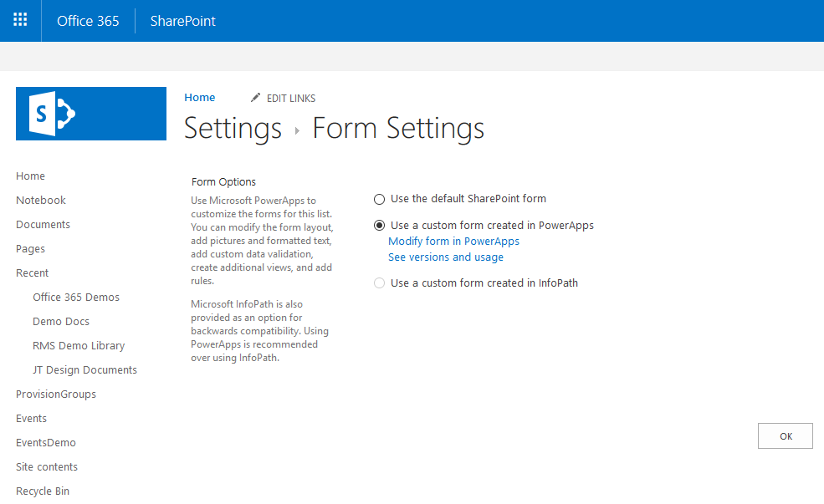Open See versions and usage link
The height and width of the screenshot is (504, 824).
pos(446,257)
